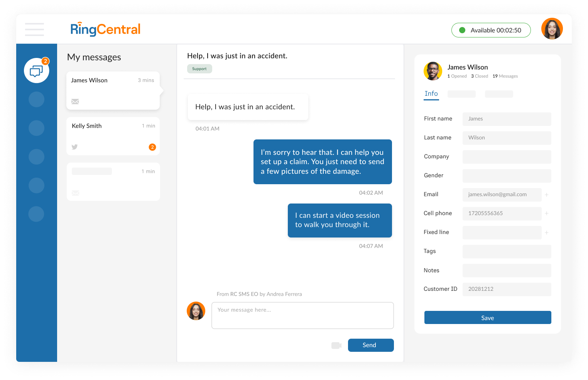Viewport: 588px width, 380px height.
Task: Click the plus icon next to Fixed line
Action: [x=547, y=232]
